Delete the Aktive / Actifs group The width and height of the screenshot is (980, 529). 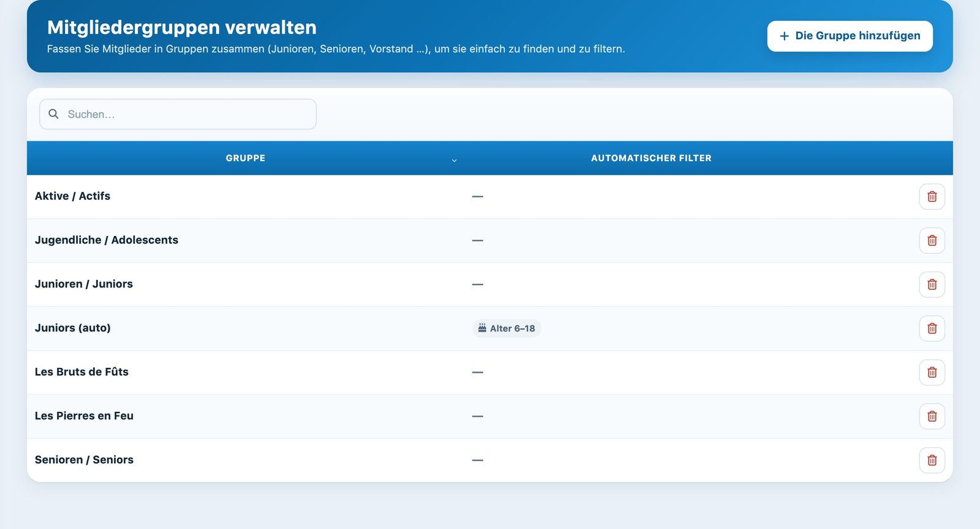tap(932, 197)
